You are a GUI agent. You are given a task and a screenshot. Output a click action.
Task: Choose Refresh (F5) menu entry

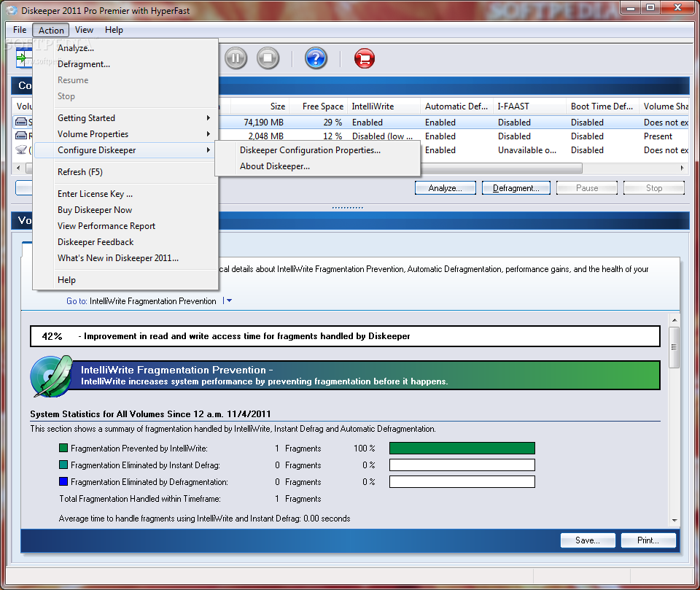click(x=126, y=172)
